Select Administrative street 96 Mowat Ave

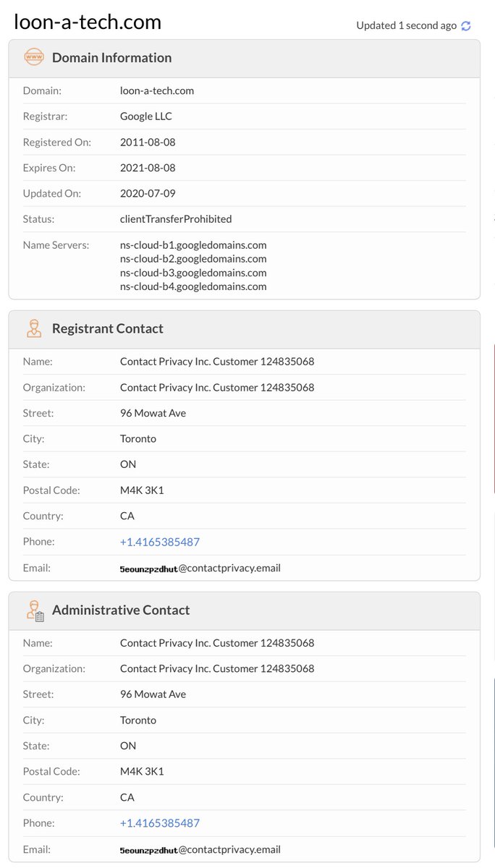(x=153, y=694)
